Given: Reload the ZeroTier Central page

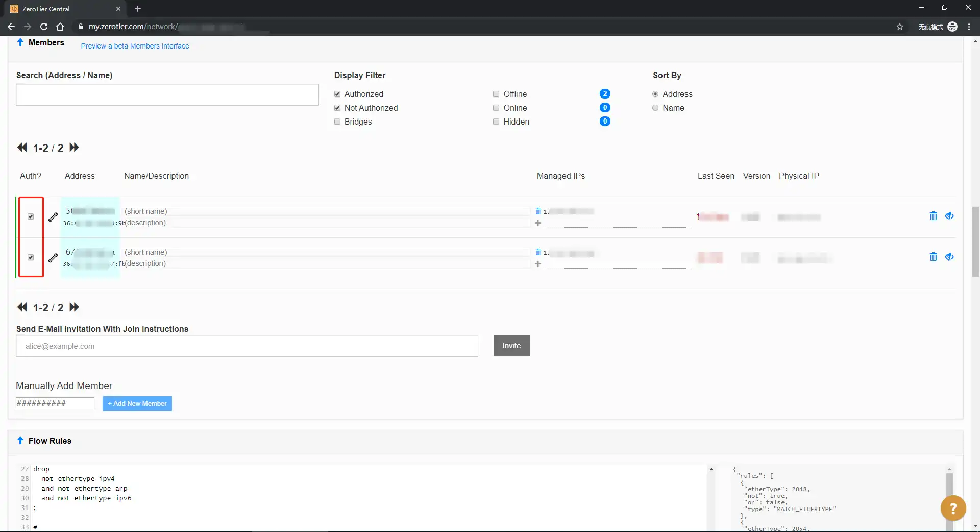Looking at the screenshot, I should [44, 27].
